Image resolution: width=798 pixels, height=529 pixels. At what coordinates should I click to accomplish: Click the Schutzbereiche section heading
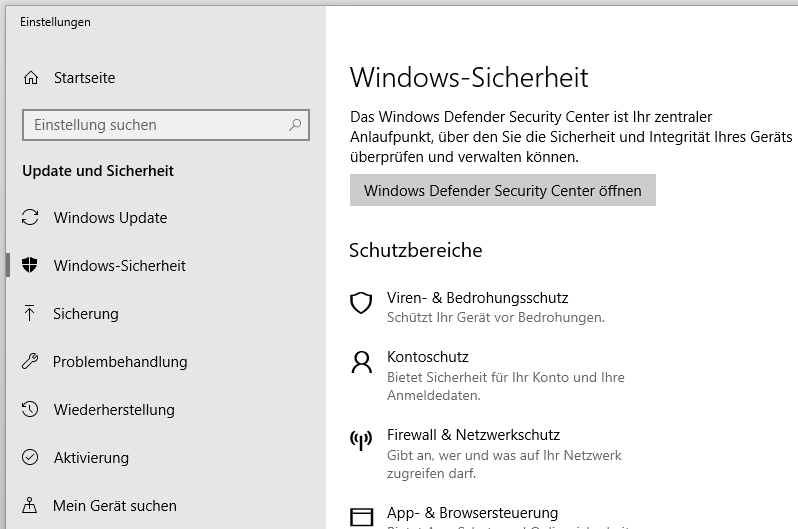click(x=416, y=250)
